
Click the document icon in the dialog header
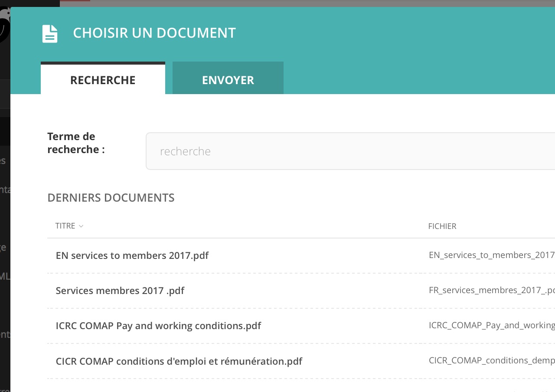click(50, 34)
